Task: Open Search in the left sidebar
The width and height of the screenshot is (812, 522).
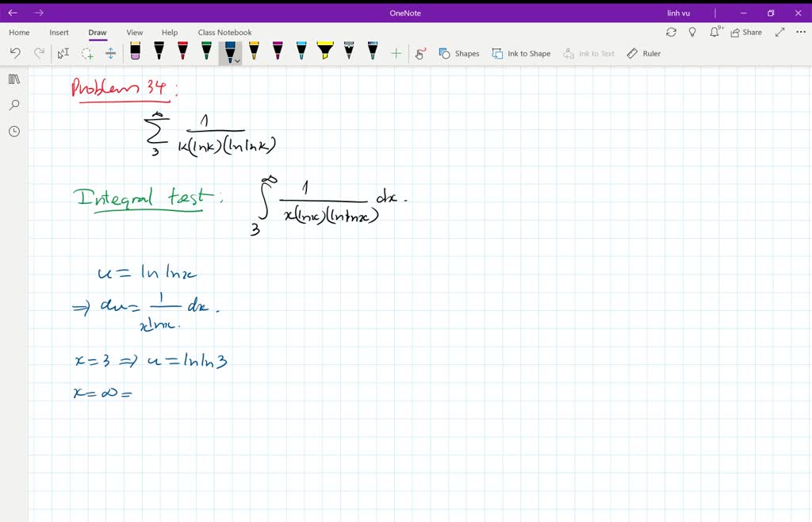Action: point(13,104)
